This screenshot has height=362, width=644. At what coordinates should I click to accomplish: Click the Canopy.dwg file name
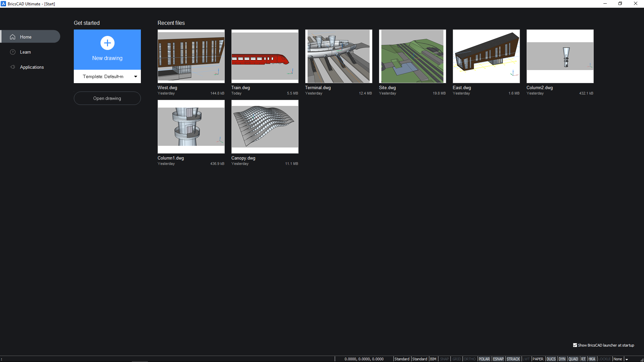pos(243,158)
